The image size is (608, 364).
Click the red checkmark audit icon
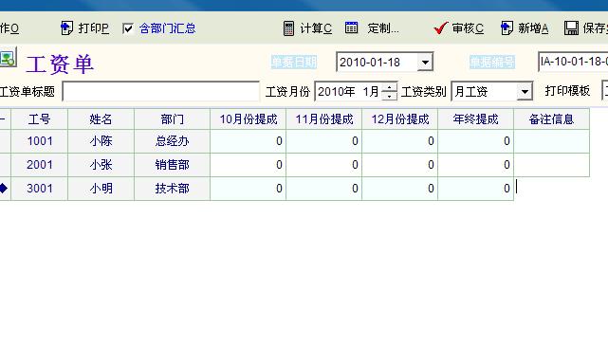pyautogui.click(x=440, y=27)
